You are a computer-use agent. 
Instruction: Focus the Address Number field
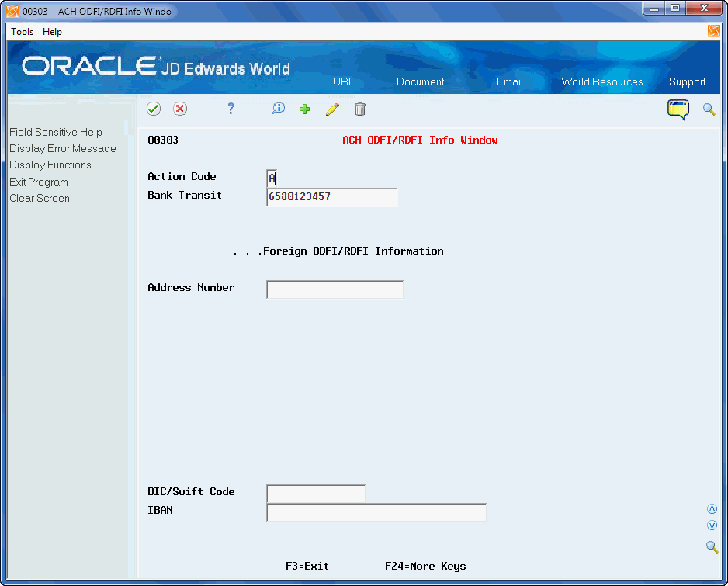335,290
